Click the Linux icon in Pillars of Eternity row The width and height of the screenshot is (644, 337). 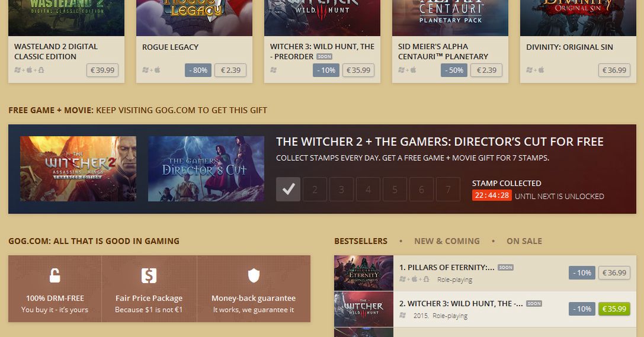point(427,279)
